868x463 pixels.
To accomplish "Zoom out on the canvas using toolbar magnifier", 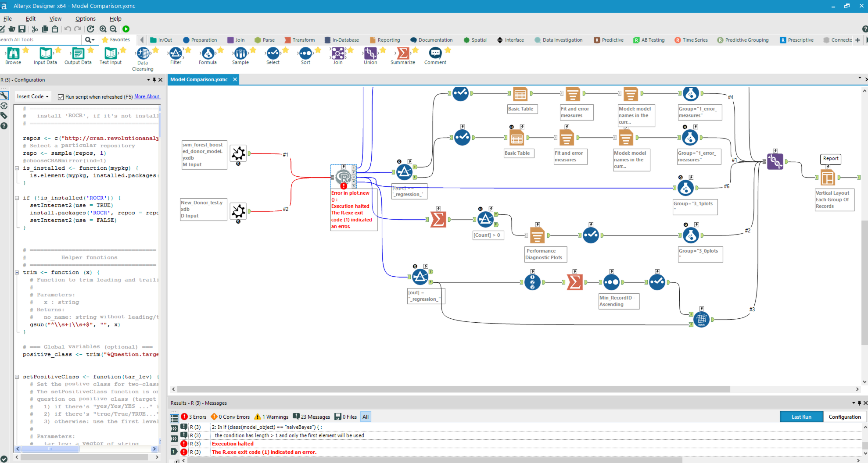I will [113, 29].
